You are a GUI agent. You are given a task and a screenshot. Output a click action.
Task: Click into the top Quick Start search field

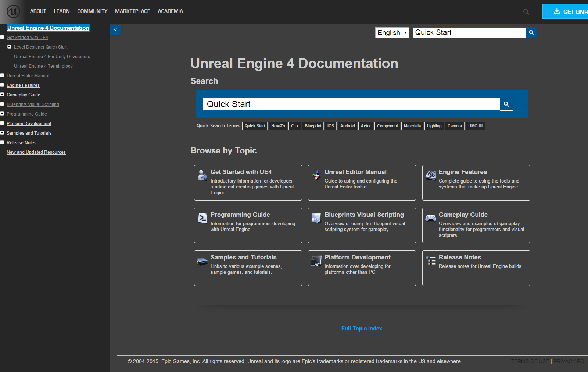tap(469, 32)
